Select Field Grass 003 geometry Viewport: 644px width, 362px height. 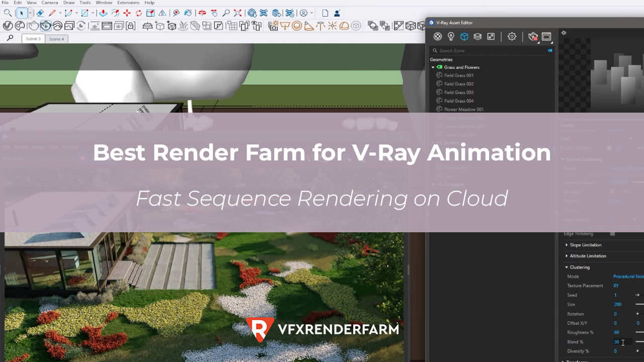[458, 93]
